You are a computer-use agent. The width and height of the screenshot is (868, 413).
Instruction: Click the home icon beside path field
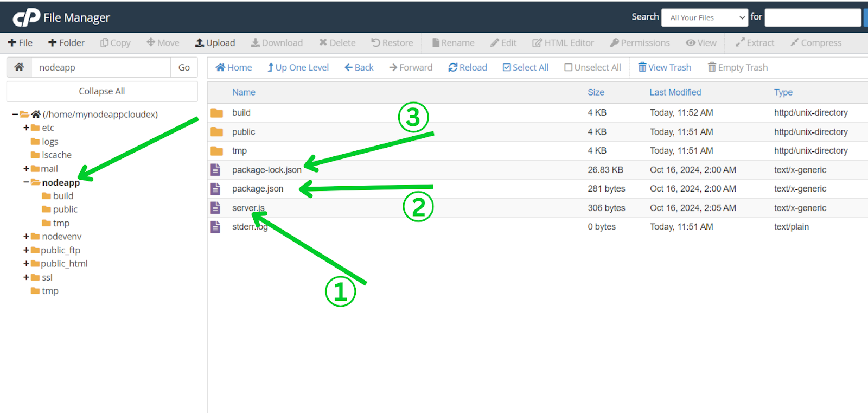tap(19, 67)
